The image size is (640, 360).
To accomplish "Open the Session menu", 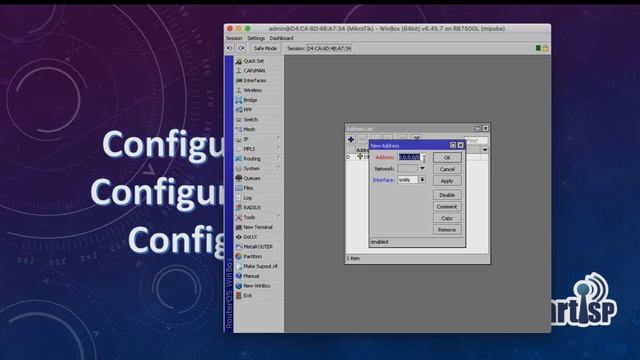I will tap(234, 38).
